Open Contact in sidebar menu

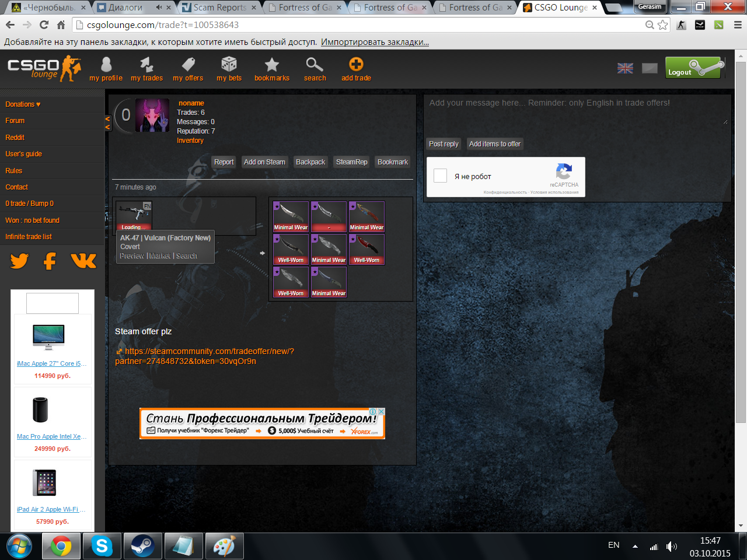tap(16, 187)
